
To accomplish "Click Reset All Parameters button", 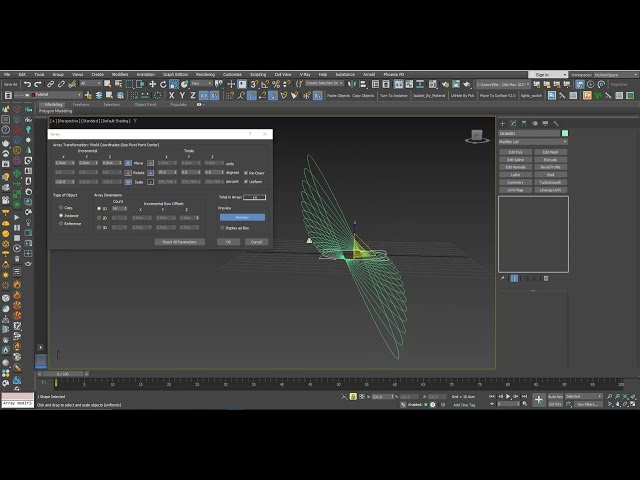I will click(x=180, y=242).
